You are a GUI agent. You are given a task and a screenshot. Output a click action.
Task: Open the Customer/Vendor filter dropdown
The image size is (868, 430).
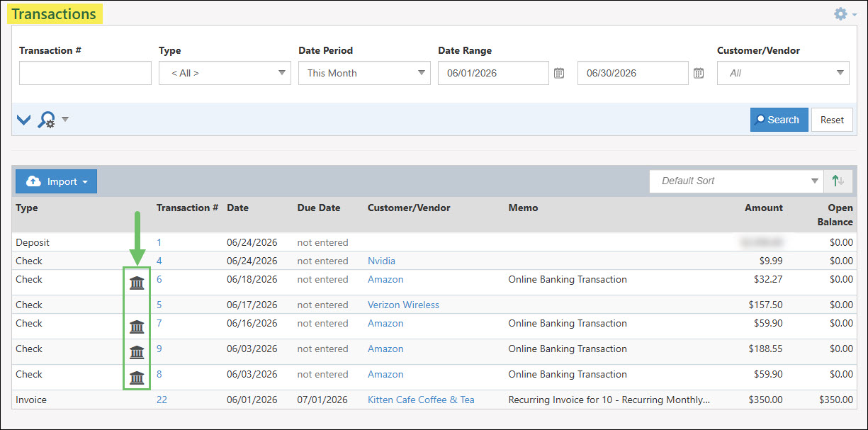[x=783, y=73]
